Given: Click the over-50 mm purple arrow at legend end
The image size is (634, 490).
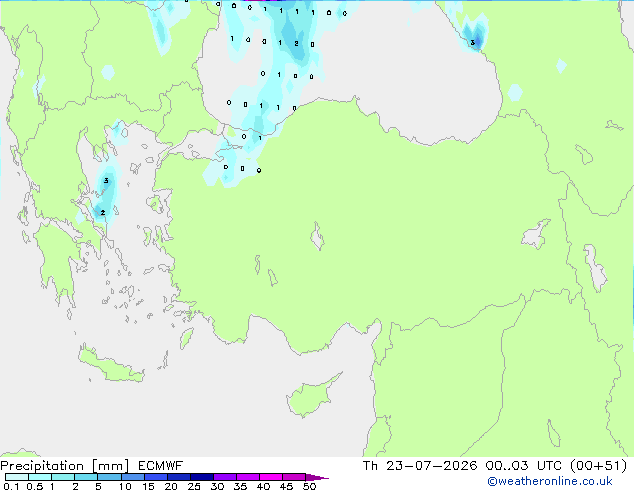Looking at the screenshot, I should point(317,477).
